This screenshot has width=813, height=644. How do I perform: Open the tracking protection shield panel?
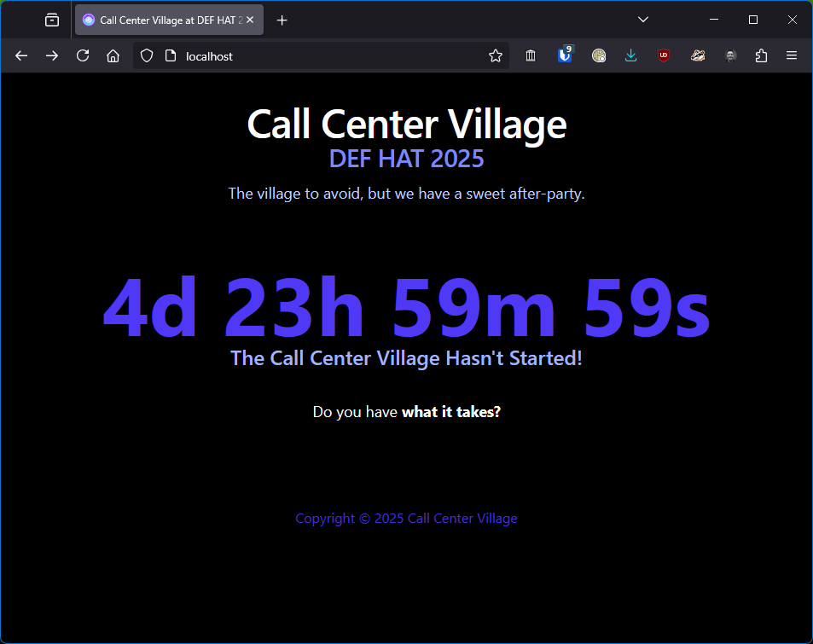(147, 55)
